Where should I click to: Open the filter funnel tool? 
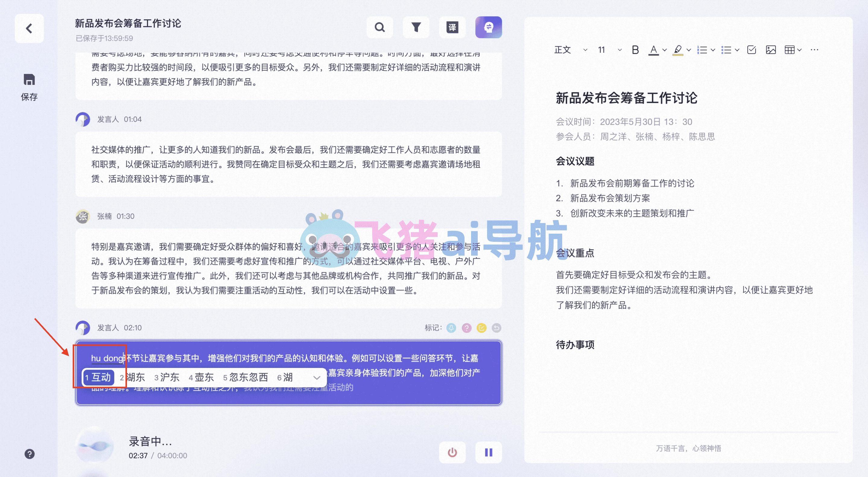click(416, 27)
